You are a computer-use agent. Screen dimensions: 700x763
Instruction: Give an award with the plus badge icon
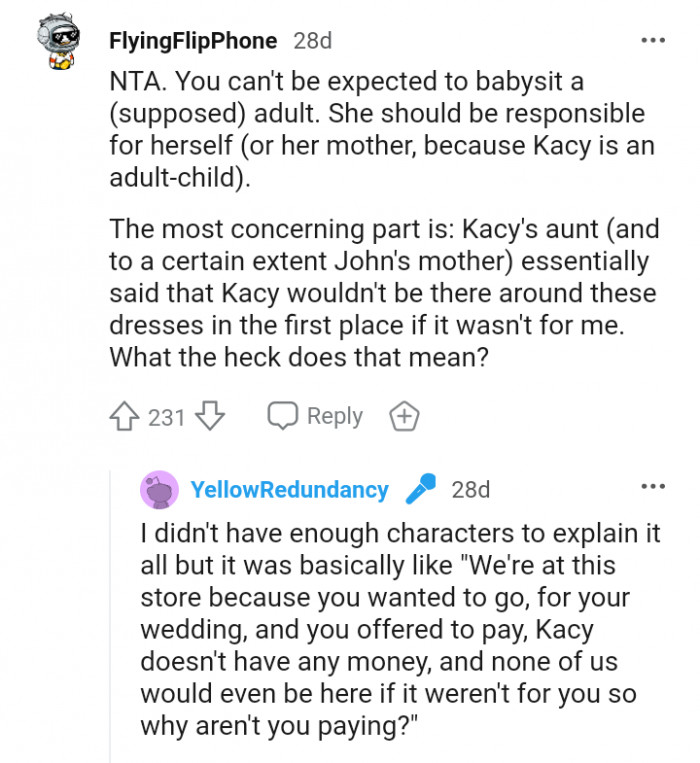pyautogui.click(x=404, y=416)
